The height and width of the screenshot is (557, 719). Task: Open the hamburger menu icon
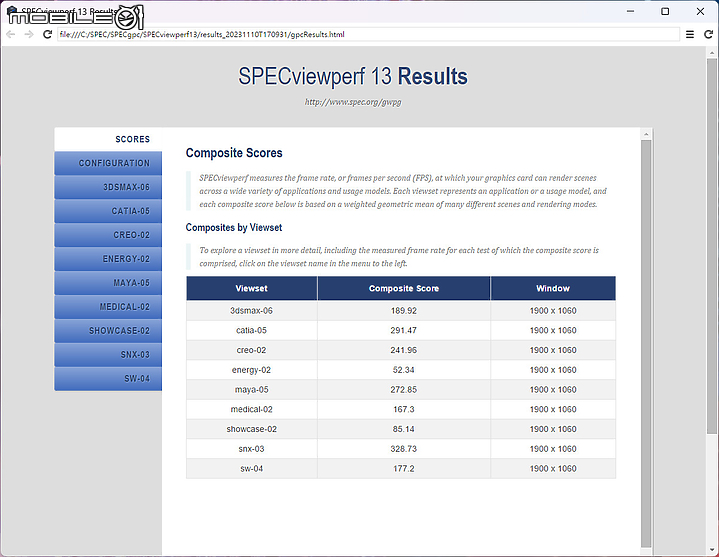click(690, 34)
